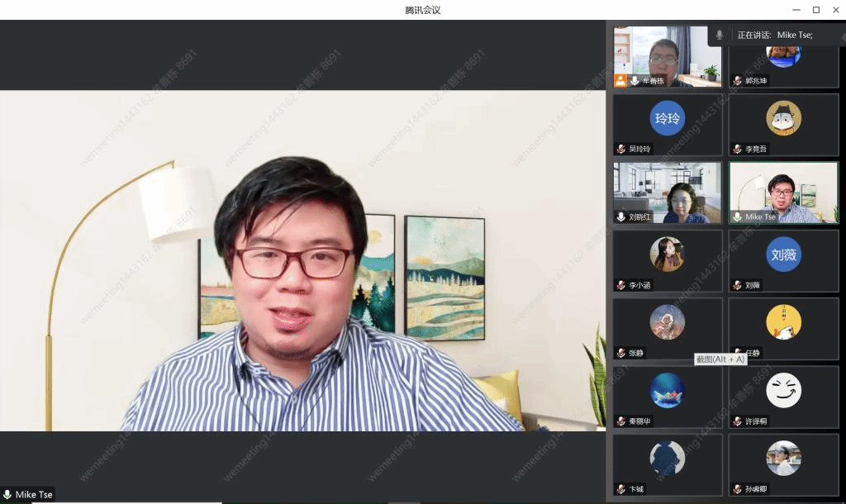The image size is (846, 504).
Task: Select the 孙睿卿 participant tile
Action: tap(783, 464)
